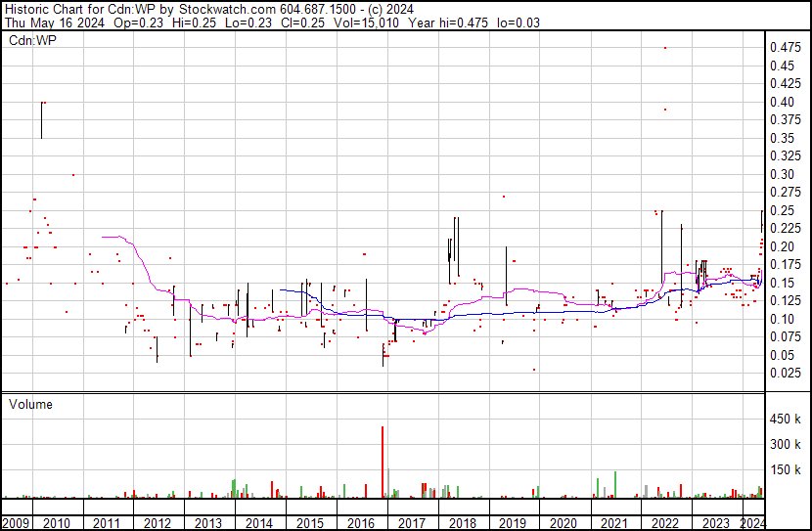Click the 0.25 price axis label

(782, 210)
